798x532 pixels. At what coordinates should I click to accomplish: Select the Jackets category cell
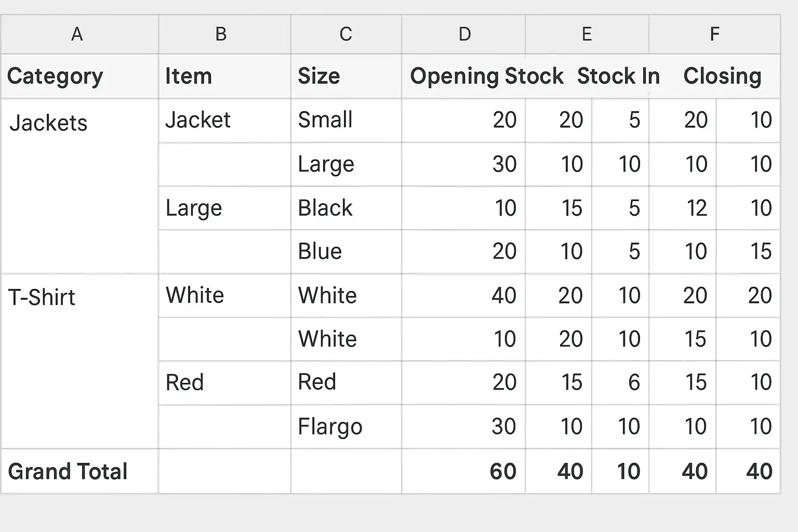point(49,123)
